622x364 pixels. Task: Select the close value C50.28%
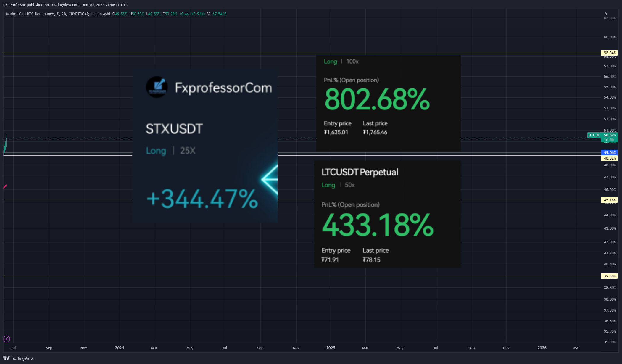[x=170, y=14]
